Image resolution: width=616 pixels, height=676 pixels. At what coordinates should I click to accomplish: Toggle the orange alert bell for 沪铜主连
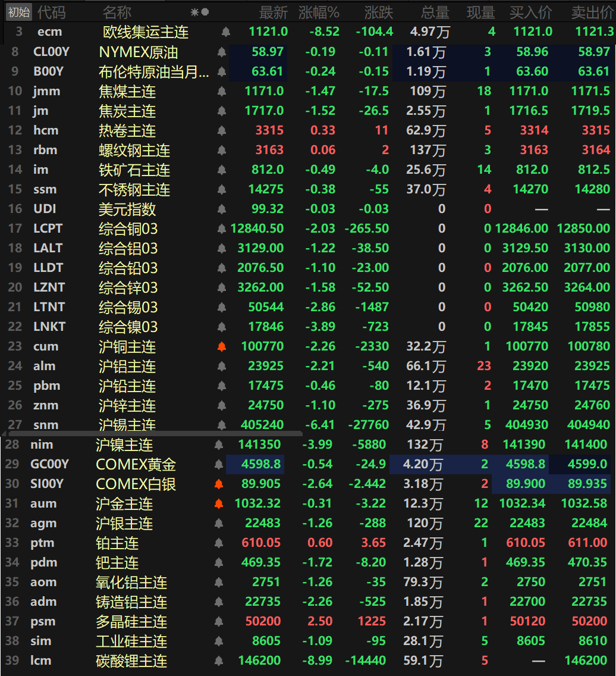tap(222, 347)
